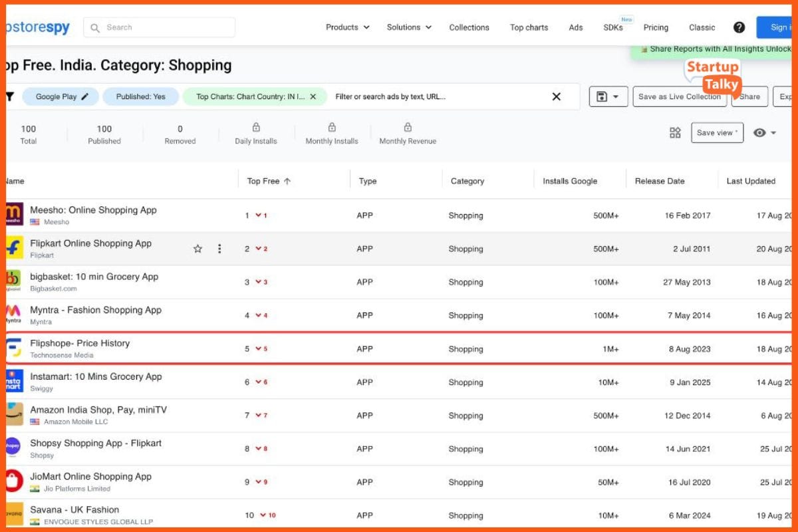Open the save disk dropdown
The height and width of the screenshot is (532, 798).
(x=608, y=96)
